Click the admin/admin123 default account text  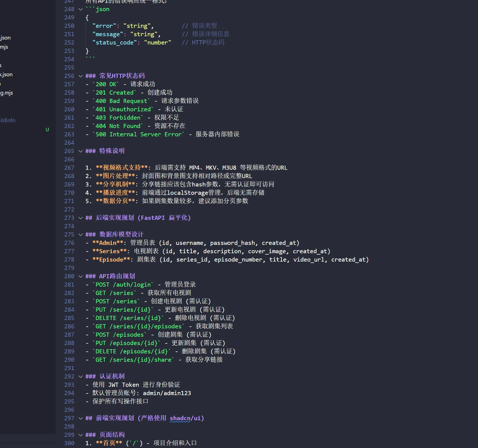pos(167,393)
